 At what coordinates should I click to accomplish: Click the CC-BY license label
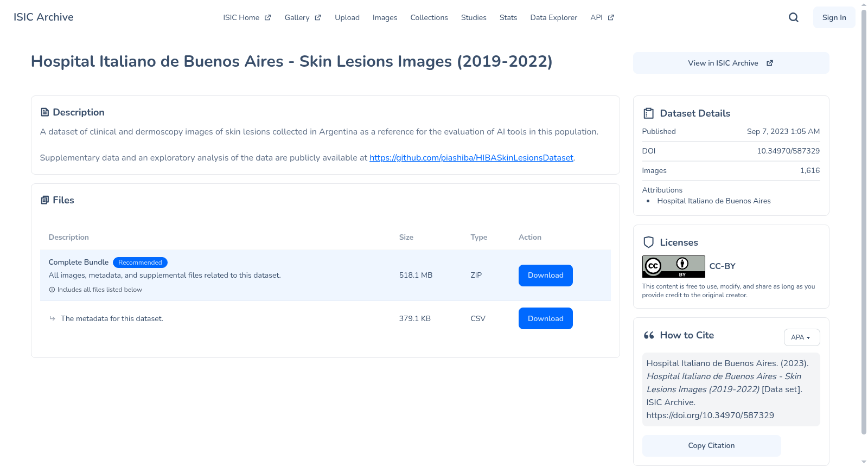(723, 266)
